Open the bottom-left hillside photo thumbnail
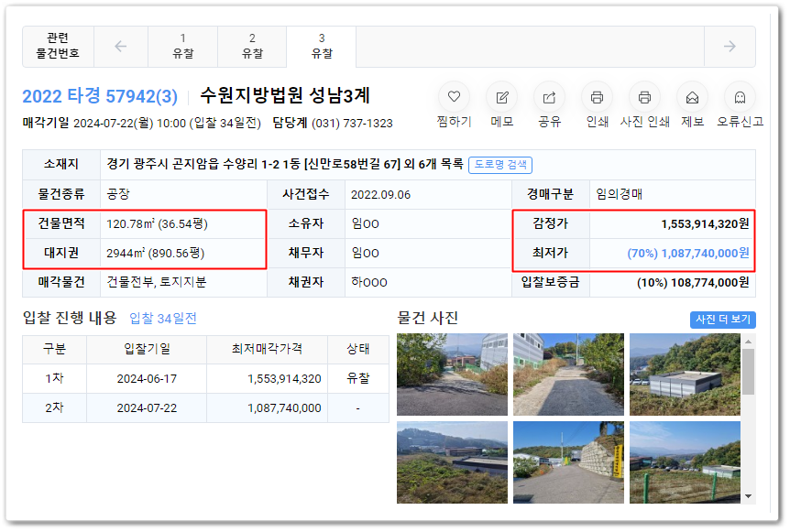Viewport: 790px width, 532px height. 452,462
